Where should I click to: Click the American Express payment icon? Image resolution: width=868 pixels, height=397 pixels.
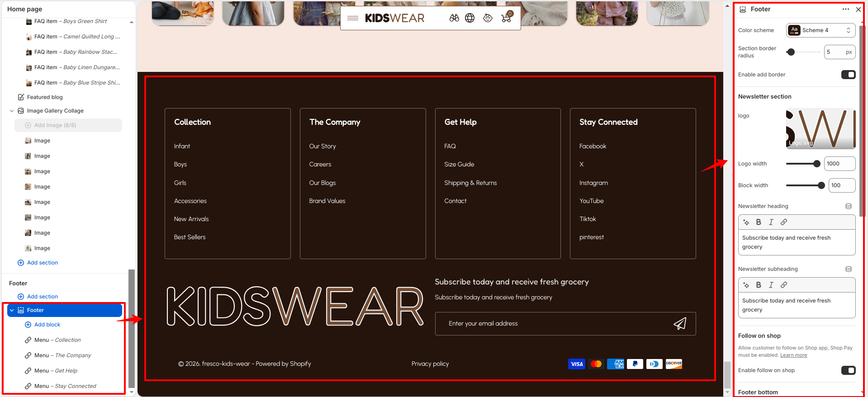click(x=616, y=364)
